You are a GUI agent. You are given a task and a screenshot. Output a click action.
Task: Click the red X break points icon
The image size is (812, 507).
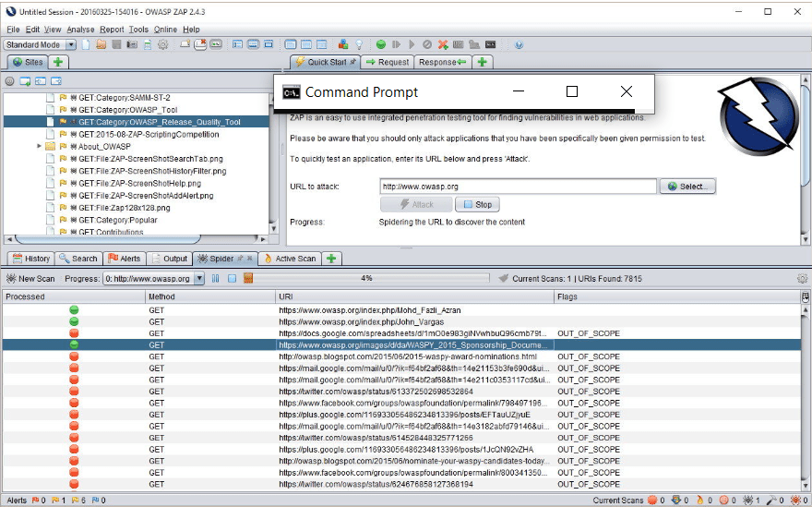click(443, 44)
